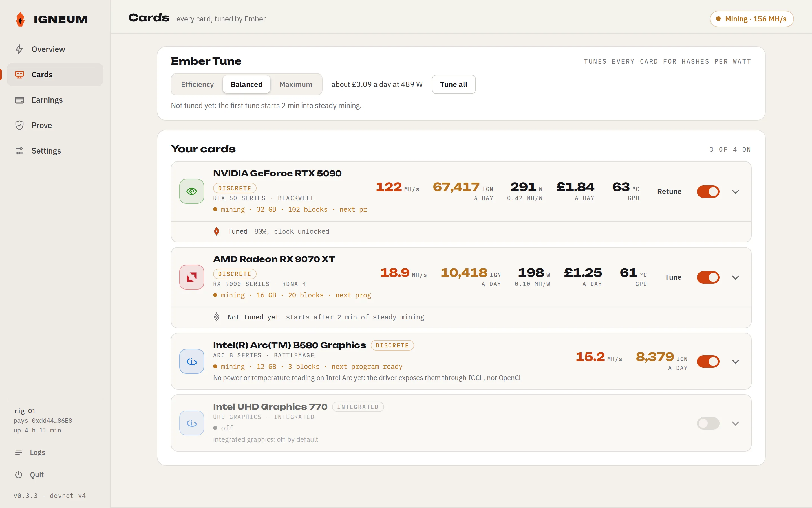Screen dimensions: 812x508
Task: Click the Settings sliders icon
Action: (19, 151)
